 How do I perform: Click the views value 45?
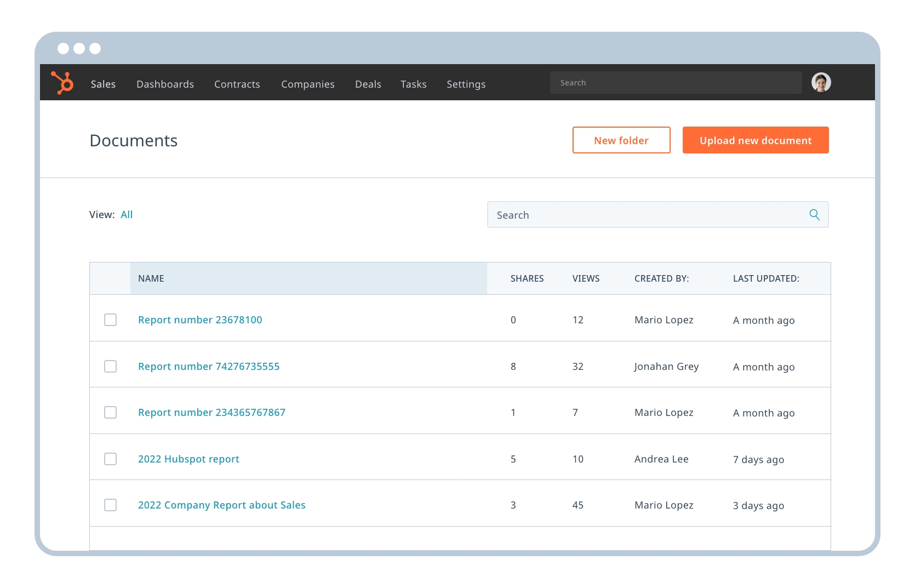(x=578, y=505)
